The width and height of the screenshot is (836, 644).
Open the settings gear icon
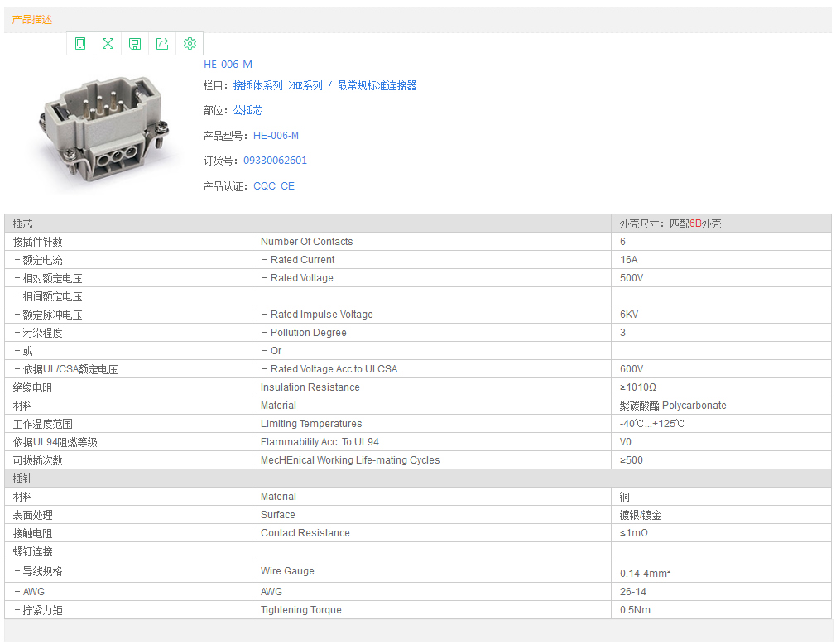click(x=190, y=44)
